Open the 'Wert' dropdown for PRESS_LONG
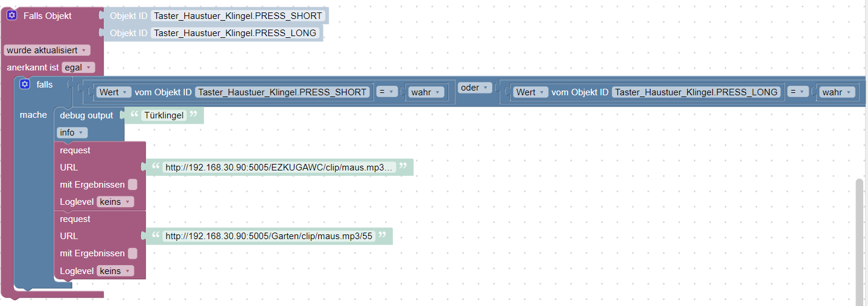Screen dimensions: 868x306 coord(531,92)
